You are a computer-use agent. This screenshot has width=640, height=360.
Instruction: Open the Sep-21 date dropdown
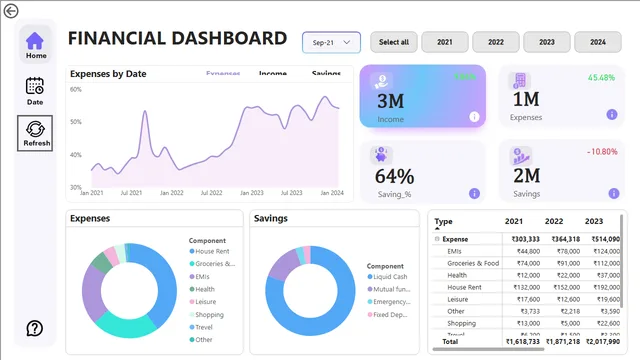pos(331,42)
